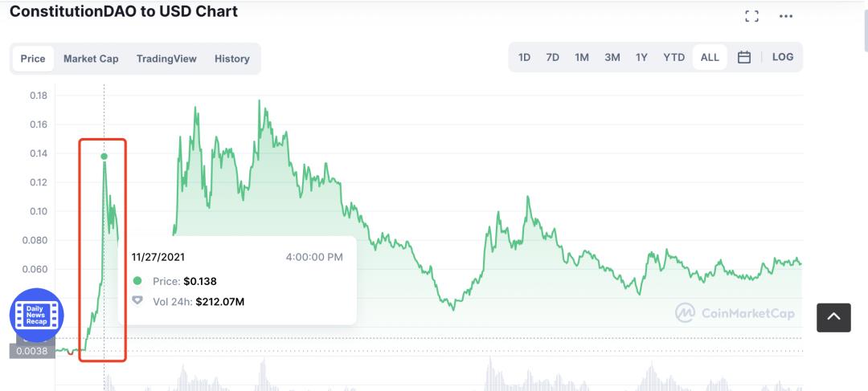Open the History tab
The width and height of the screenshot is (868, 391).
point(231,59)
